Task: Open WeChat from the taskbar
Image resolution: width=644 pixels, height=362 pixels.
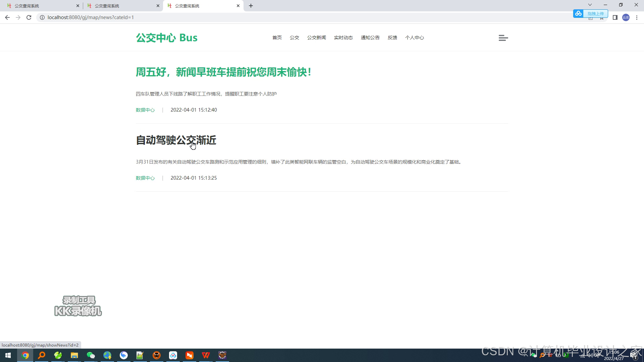Action: click(x=91, y=355)
